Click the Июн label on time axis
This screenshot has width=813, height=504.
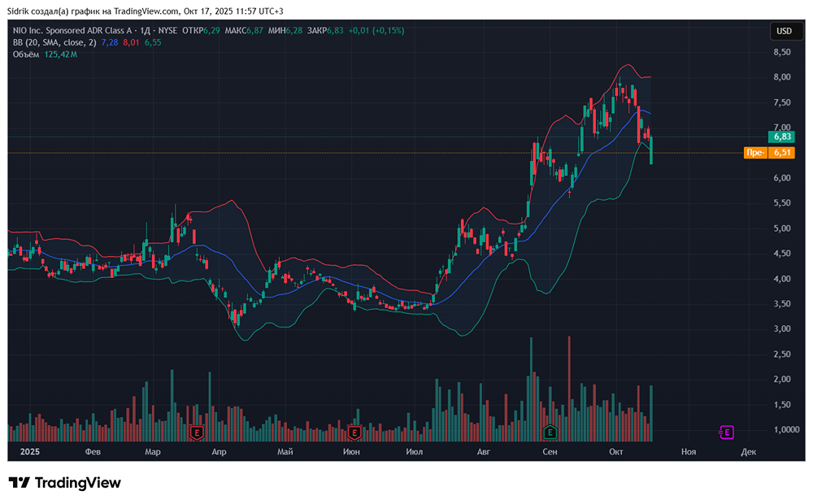click(x=351, y=452)
